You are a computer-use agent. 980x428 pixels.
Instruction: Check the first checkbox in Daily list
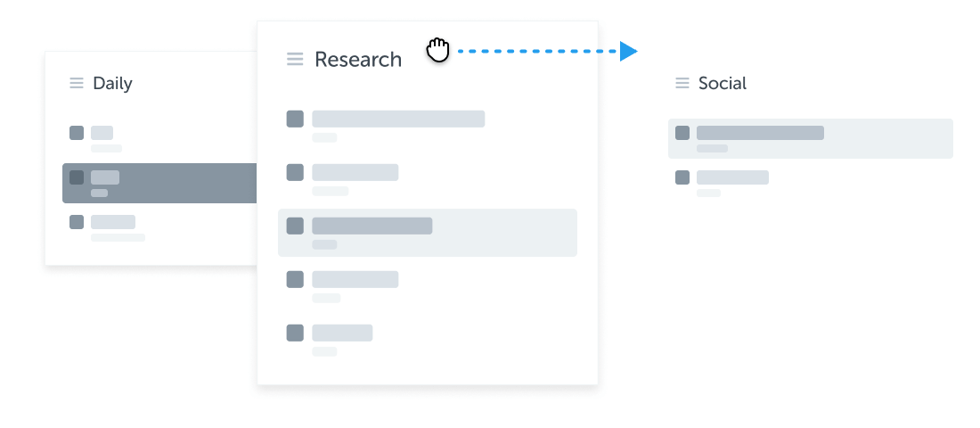(77, 133)
